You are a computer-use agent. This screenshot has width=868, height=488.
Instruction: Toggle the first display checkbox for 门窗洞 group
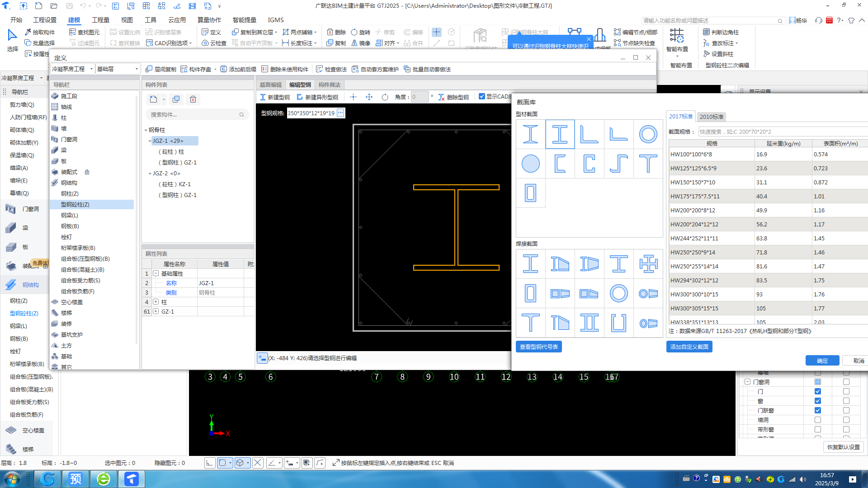tap(818, 382)
